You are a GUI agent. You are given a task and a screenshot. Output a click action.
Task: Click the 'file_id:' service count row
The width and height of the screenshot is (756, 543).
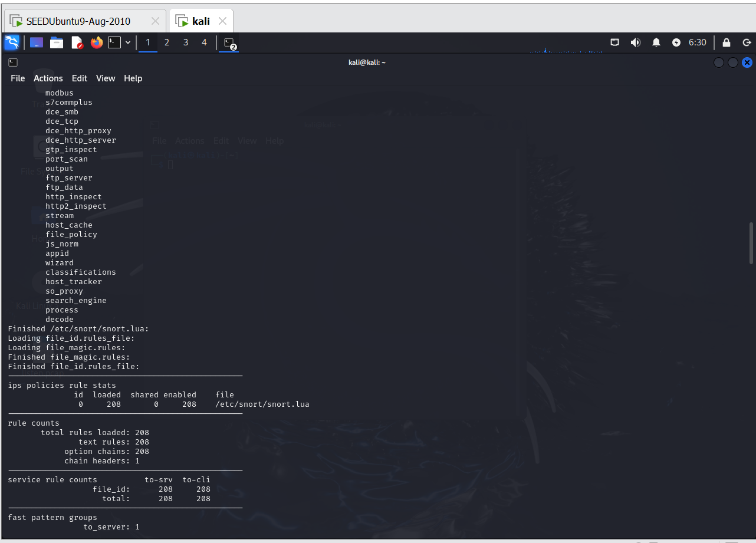point(152,489)
